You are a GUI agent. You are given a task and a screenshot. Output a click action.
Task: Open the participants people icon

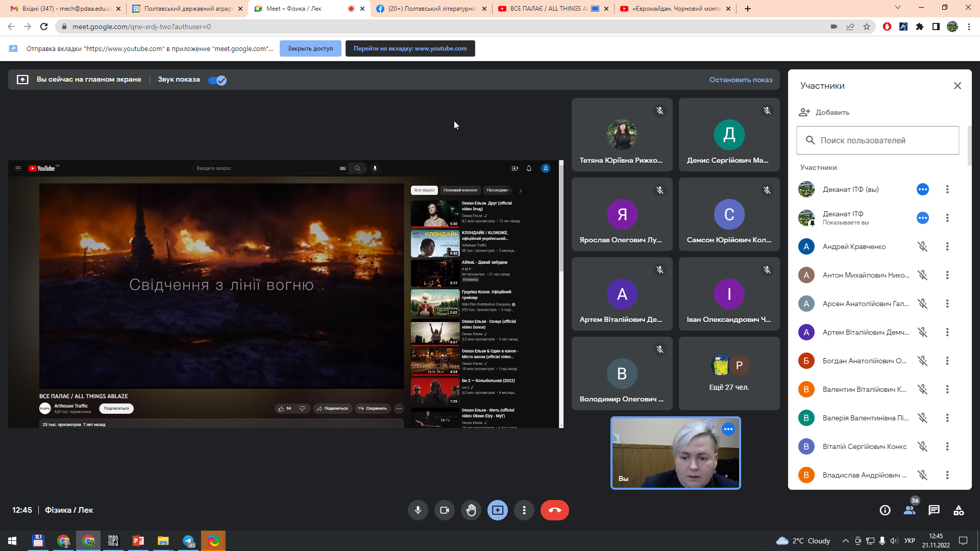pyautogui.click(x=910, y=510)
